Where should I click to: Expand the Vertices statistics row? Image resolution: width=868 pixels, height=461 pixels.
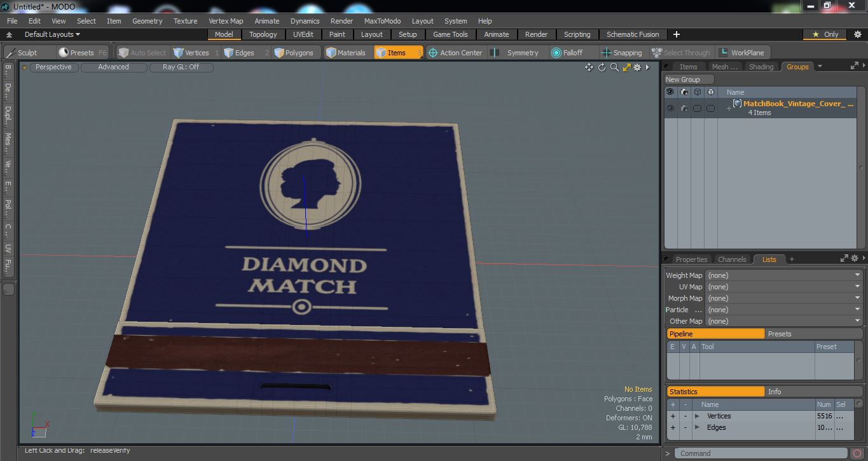pyautogui.click(x=697, y=416)
